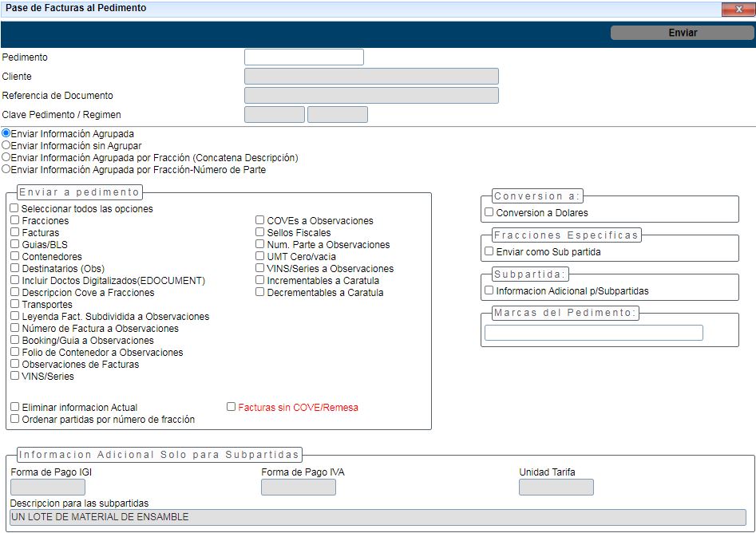Close the Pase de Facturas window
Image resolution: width=756 pixels, height=533 pixels.
click(x=738, y=10)
